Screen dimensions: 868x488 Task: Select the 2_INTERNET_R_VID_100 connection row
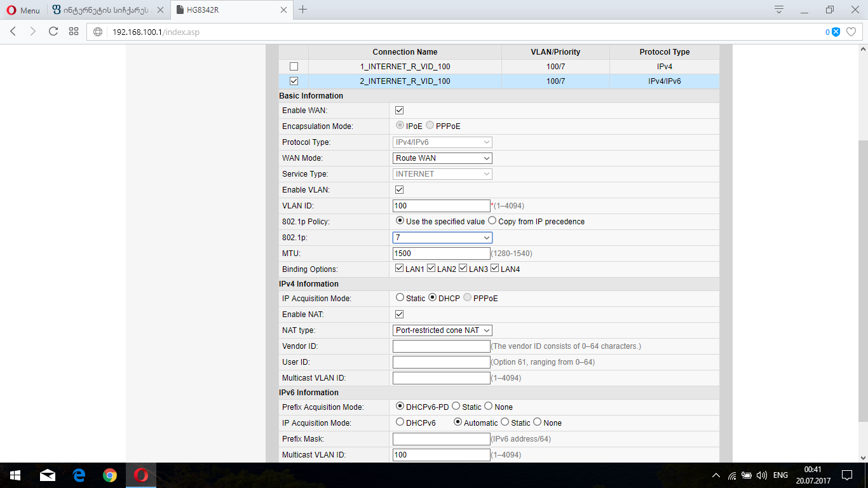pyautogui.click(x=405, y=81)
